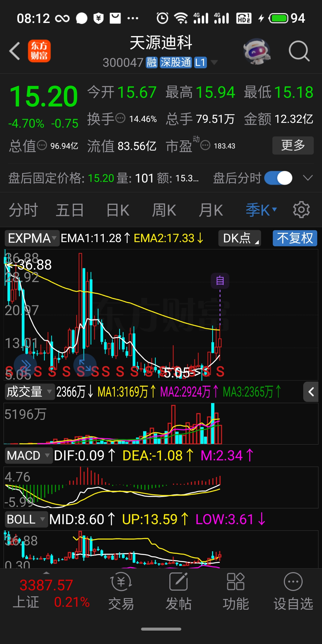
Task: Tap the EMA1:11.28 value
Action: [95, 238]
